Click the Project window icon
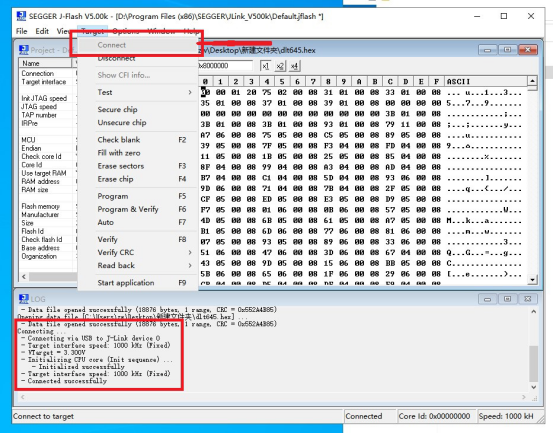Screen dimensions: 553x433 24,50
